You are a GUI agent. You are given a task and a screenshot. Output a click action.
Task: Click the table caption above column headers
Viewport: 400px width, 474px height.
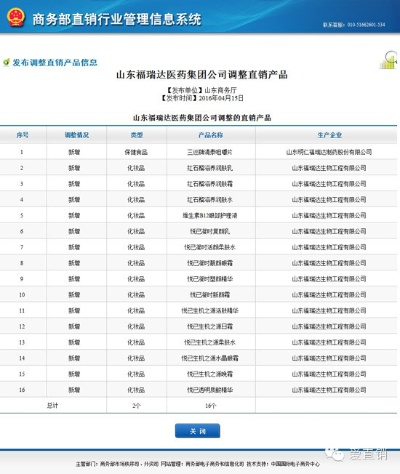coord(202,118)
